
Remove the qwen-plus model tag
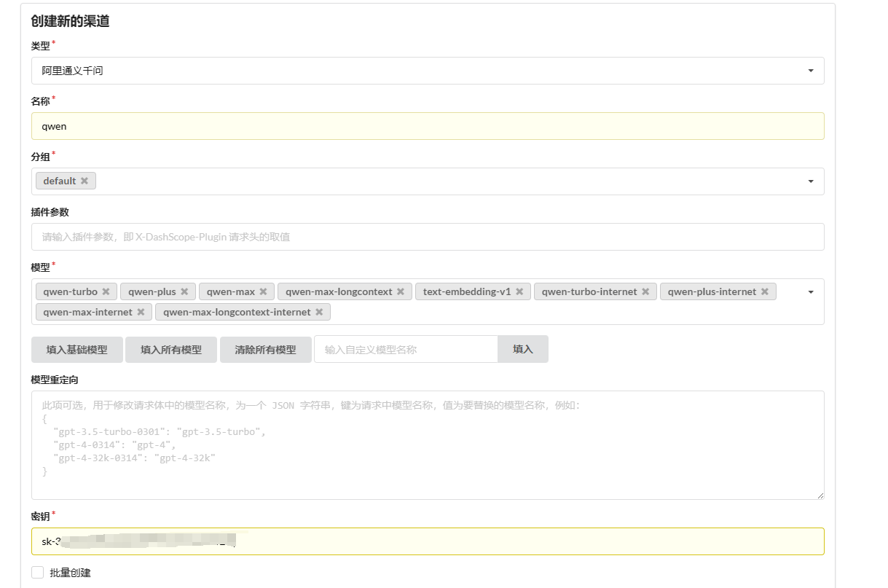pos(184,291)
